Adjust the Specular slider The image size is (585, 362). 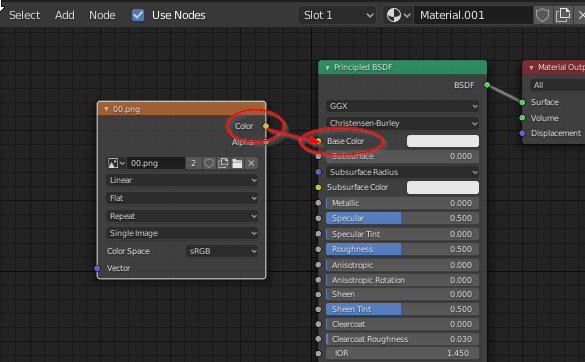(x=402, y=218)
